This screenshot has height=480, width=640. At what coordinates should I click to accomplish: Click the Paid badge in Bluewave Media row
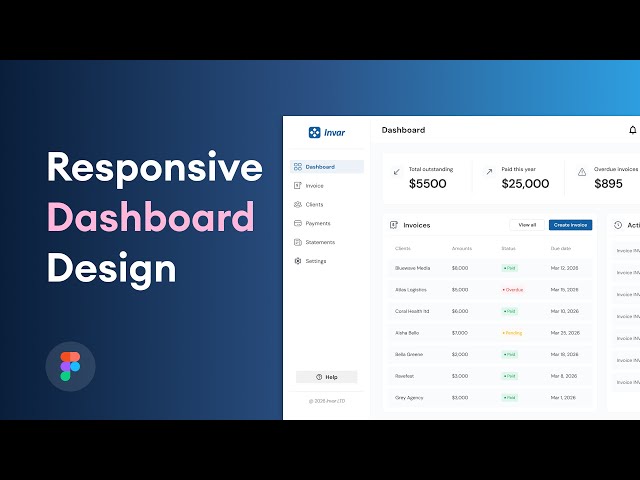click(509, 268)
